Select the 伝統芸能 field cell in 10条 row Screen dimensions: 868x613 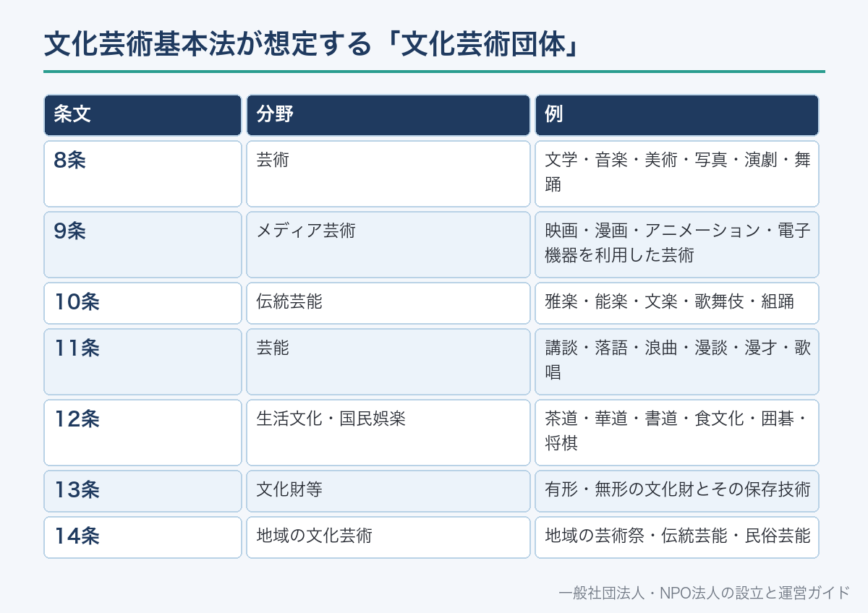pyautogui.click(x=388, y=303)
